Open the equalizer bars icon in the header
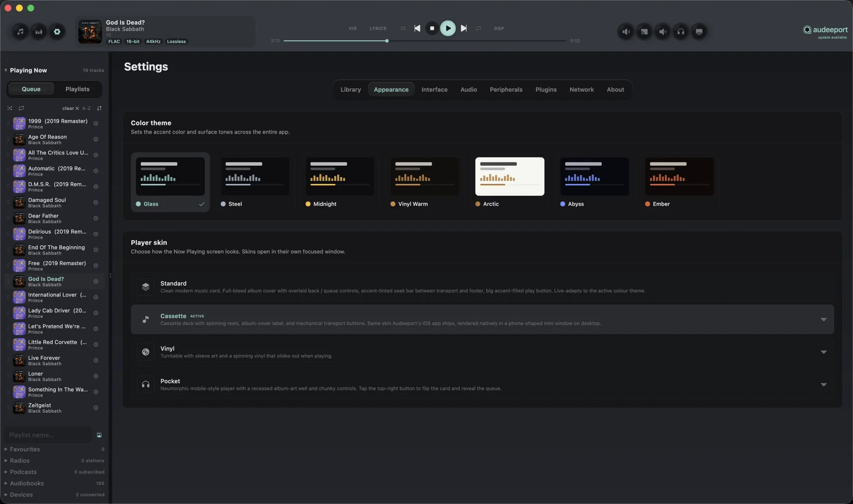 pyautogui.click(x=39, y=32)
